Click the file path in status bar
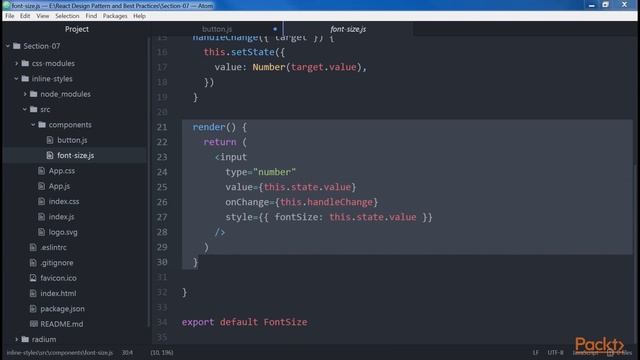Viewport: 640px width, 360px height. [60, 352]
